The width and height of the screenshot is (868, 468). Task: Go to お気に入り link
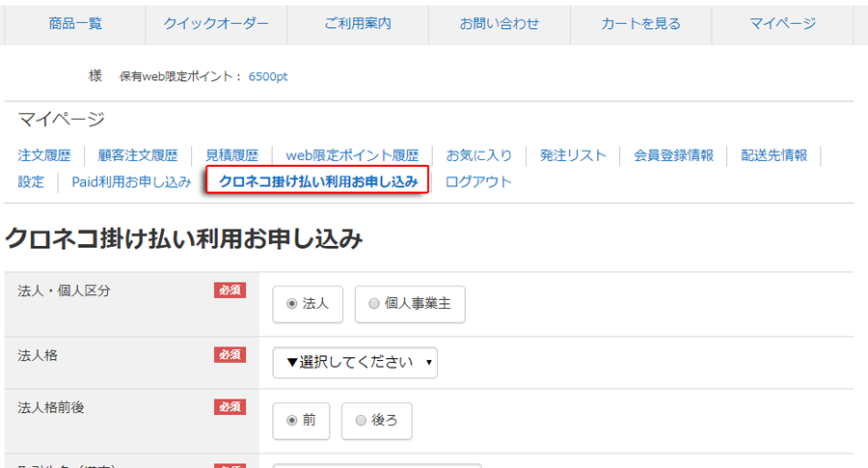(x=478, y=155)
